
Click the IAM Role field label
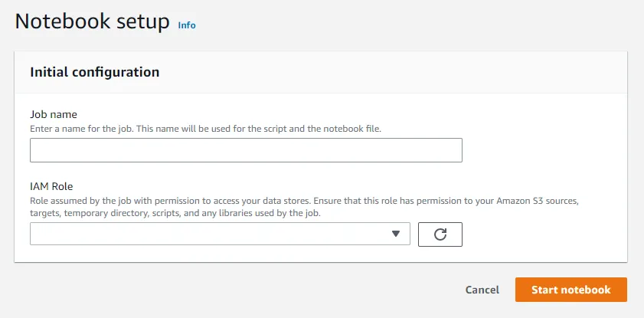click(x=51, y=185)
